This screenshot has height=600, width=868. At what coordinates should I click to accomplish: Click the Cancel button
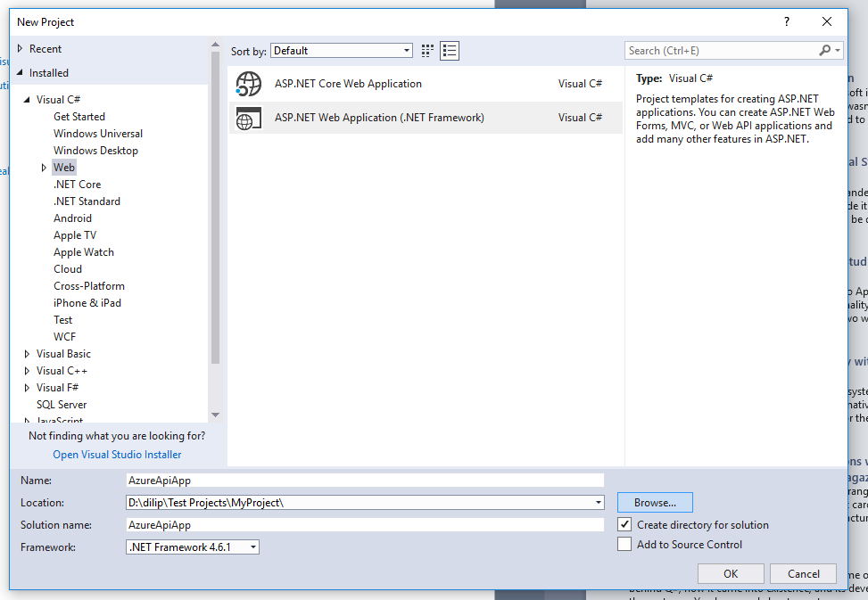click(x=803, y=573)
